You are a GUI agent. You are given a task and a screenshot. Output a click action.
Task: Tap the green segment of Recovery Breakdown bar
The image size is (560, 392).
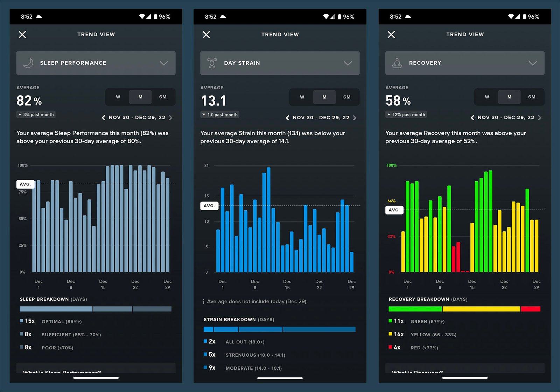[415, 309]
